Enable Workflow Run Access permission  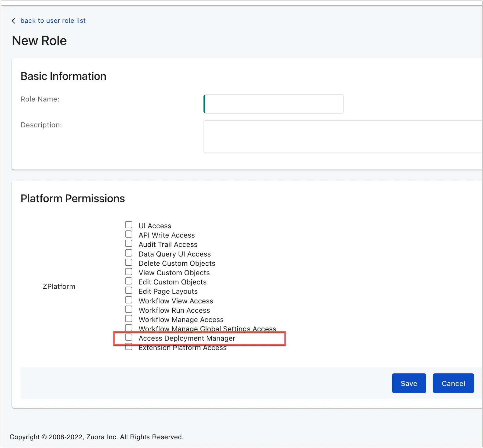pyautogui.click(x=129, y=309)
